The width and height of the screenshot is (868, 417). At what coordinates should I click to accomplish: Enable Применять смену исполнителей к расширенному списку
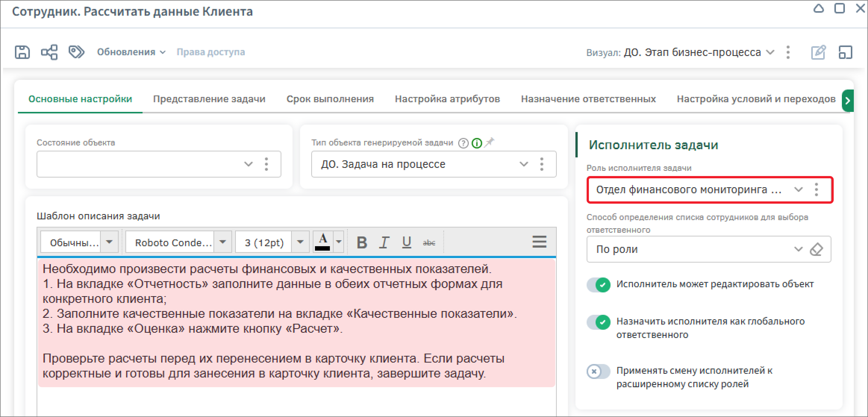599,371
